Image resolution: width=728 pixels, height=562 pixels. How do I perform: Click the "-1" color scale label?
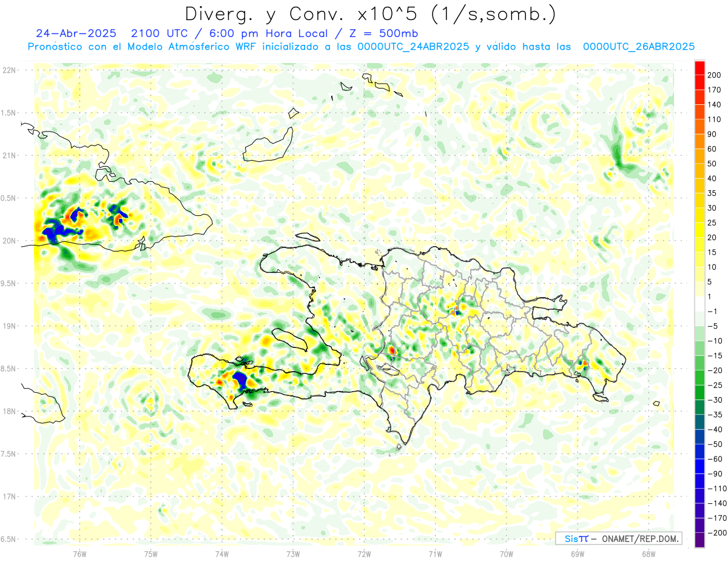click(x=713, y=311)
